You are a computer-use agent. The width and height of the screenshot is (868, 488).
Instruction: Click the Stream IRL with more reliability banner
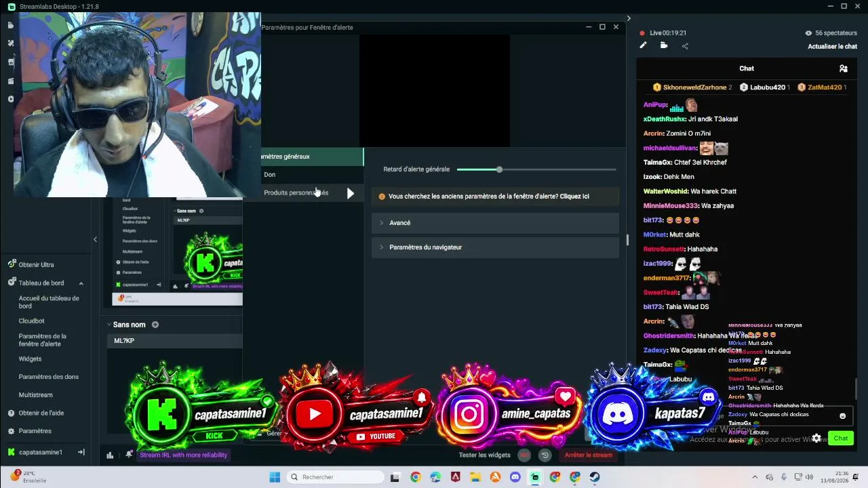[x=183, y=455]
